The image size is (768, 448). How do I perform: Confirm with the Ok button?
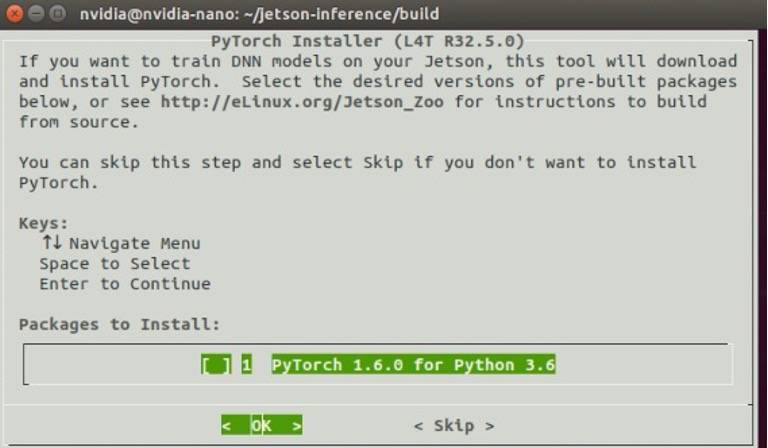(262, 425)
